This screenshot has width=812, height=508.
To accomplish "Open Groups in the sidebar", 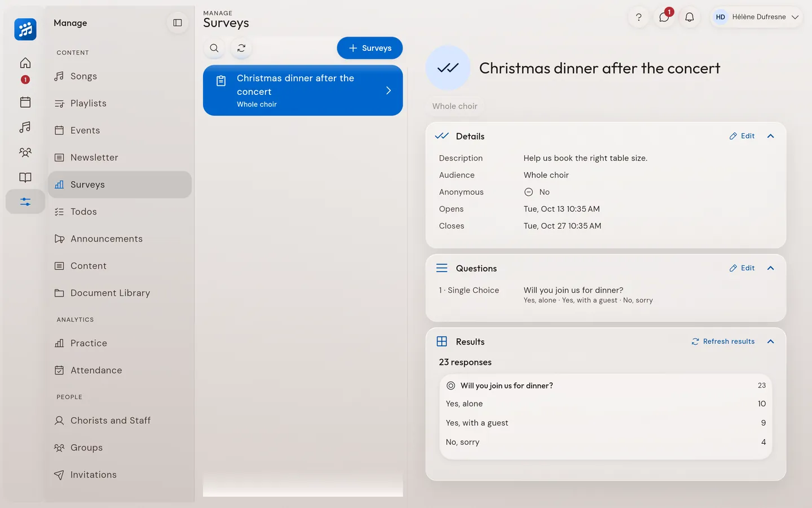I will tap(120, 448).
